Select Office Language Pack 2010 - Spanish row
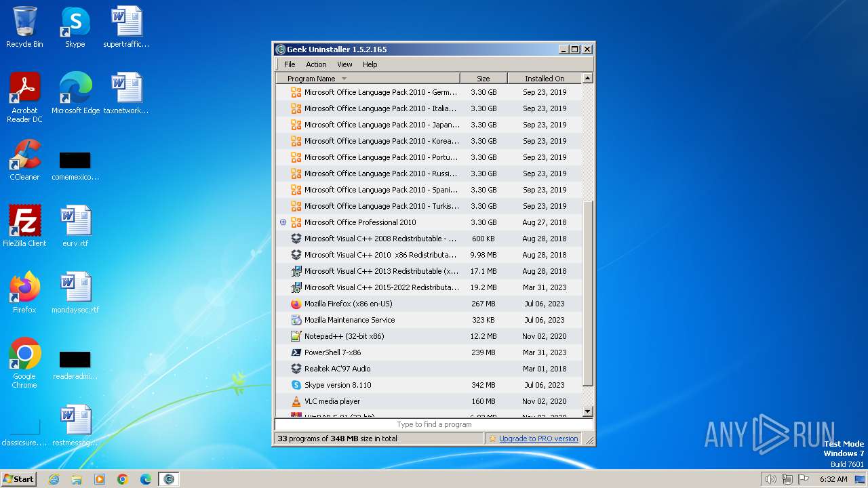The width and height of the screenshot is (868, 488). (429, 190)
